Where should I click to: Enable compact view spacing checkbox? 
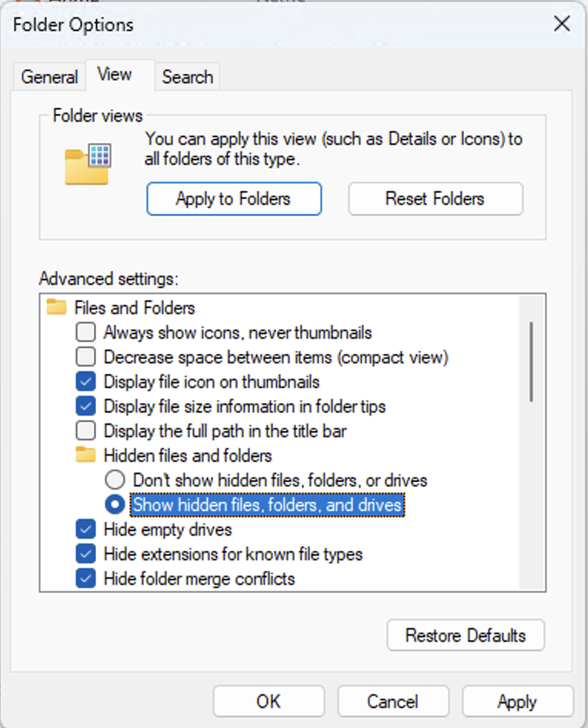tap(86, 357)
